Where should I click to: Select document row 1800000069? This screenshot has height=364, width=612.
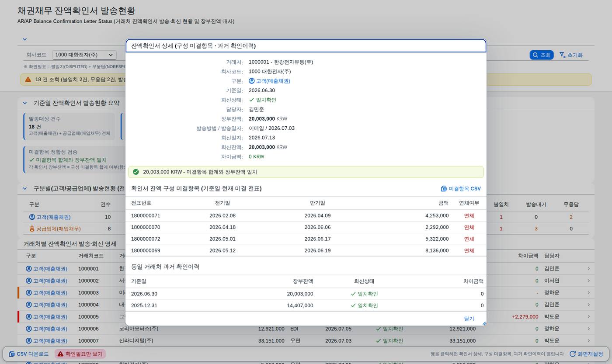tap(306, 250)
